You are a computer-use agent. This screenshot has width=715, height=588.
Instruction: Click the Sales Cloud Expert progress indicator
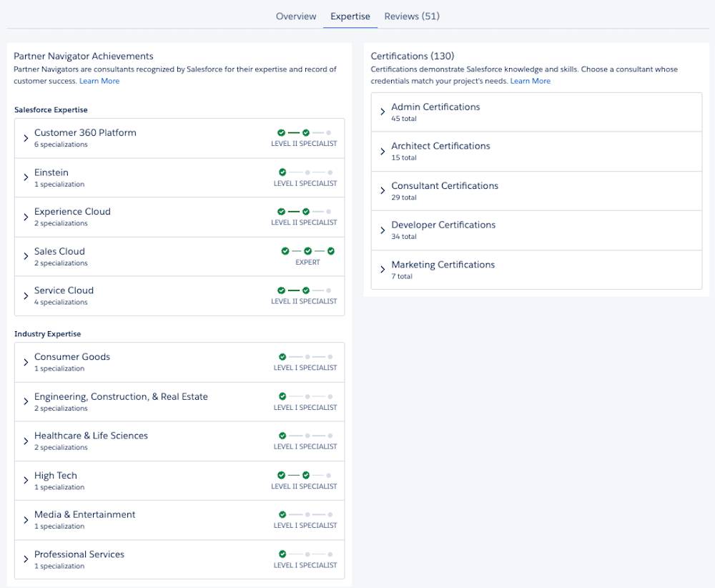(307, 251)
